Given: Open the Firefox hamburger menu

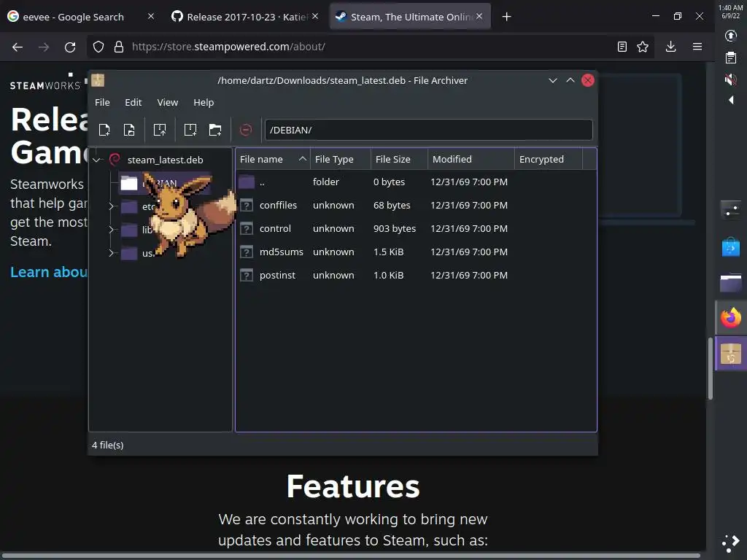Looking at the screenshot, I should click(x=697, y=47).
